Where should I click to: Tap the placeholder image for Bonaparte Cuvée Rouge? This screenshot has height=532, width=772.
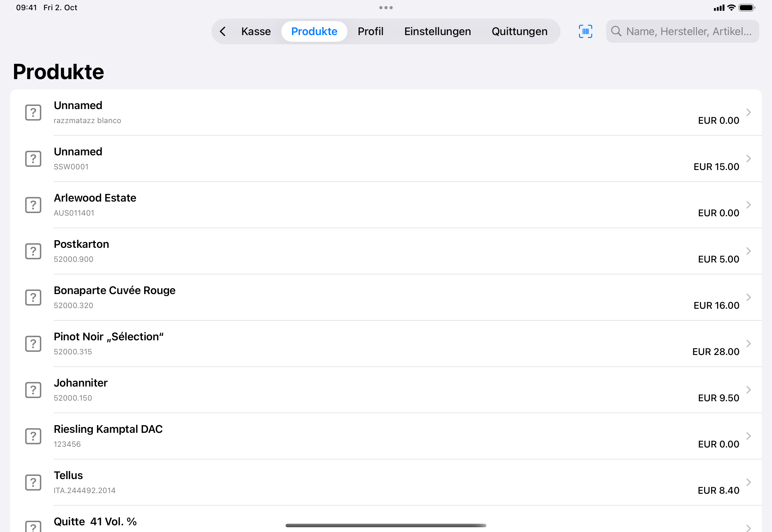33,297
